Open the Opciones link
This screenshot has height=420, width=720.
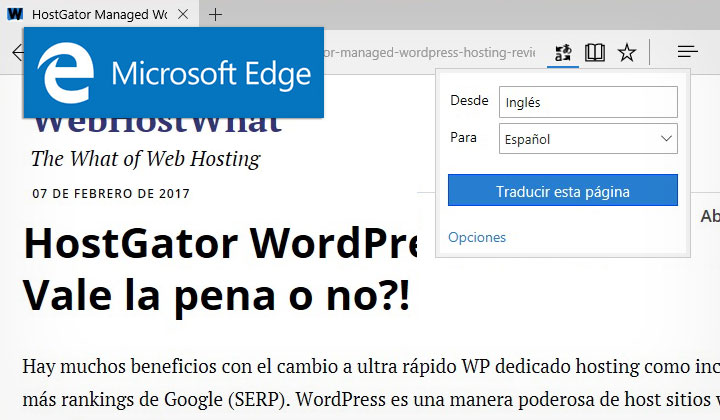[x=477, y=237]
